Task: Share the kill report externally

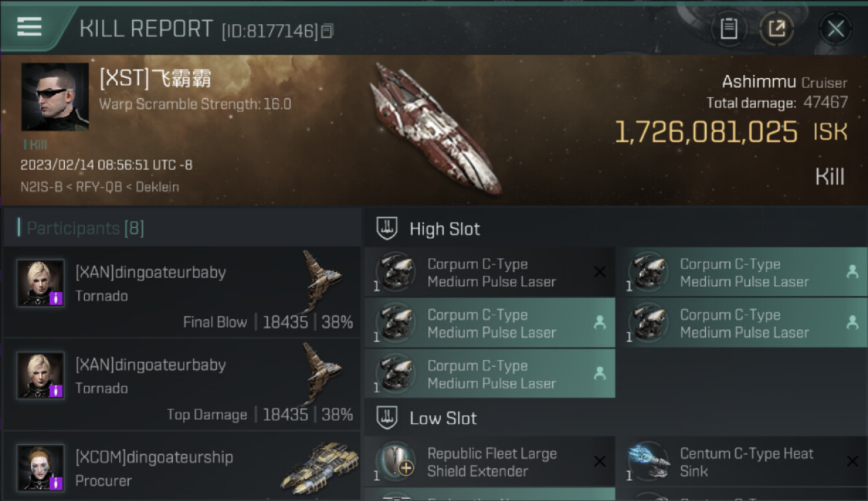Action: [x=777, y=29]
